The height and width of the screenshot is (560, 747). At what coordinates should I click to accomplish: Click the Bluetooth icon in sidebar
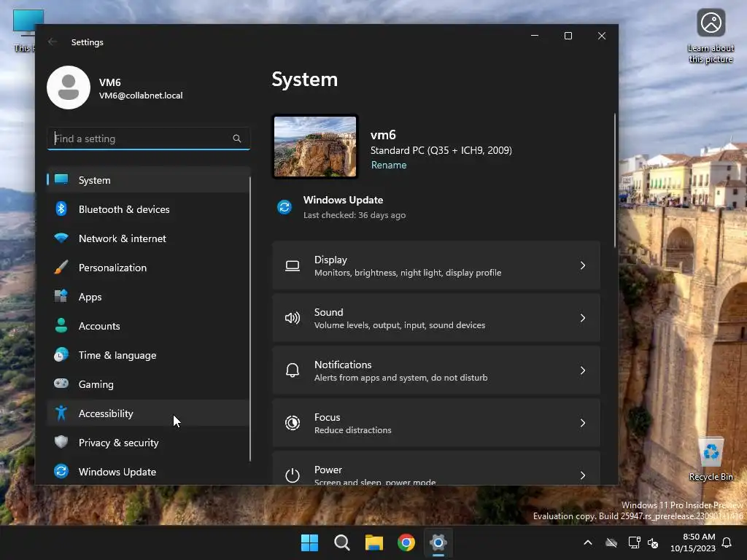point(61,209)
